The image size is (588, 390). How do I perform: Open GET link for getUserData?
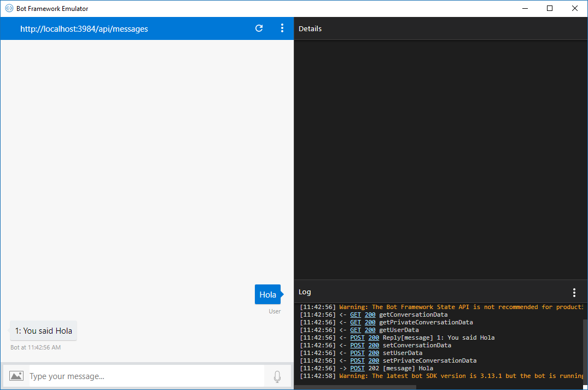[356, 330]
